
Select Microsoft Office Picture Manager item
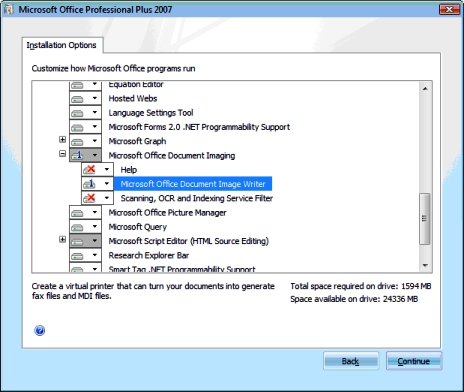[167, 213]
